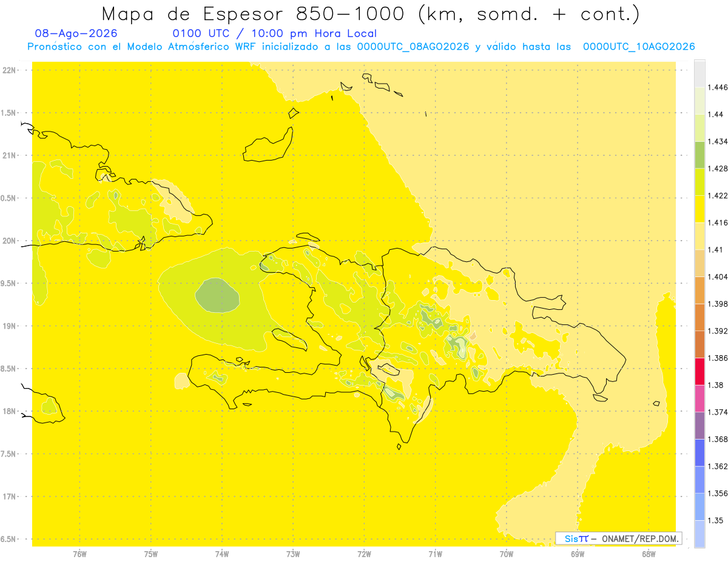Click the latitude label "21N"
This screenshot has height=562, width=728.
(x=9, y=156)
